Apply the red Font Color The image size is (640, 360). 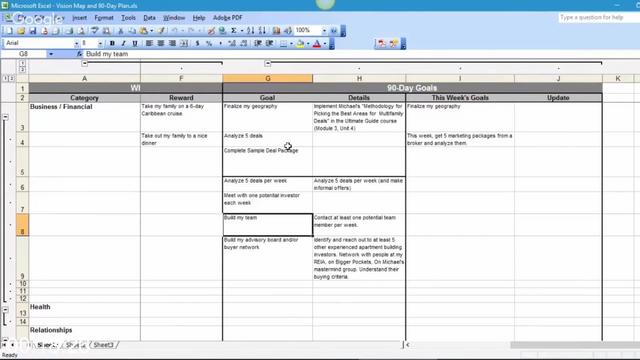[x=317, y=43]
